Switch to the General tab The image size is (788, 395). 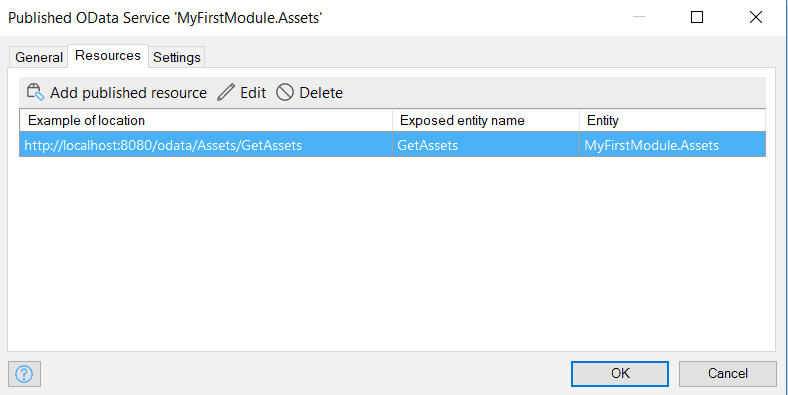pyautogui.click(x=39, y=57)
